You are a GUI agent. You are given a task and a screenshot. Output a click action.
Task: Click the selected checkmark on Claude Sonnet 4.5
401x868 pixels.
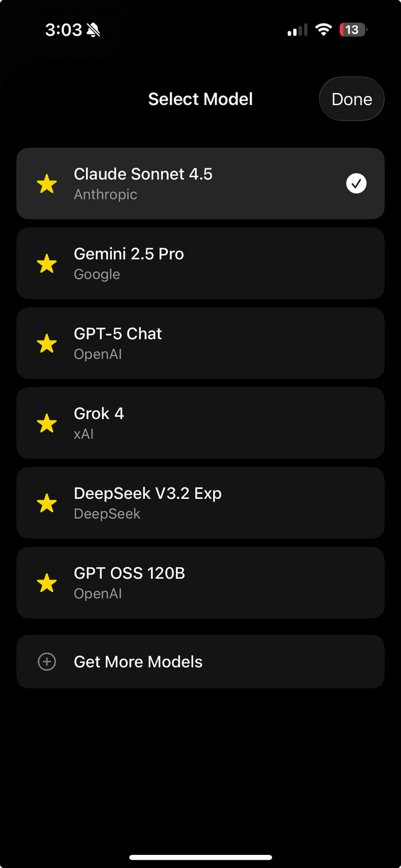(357, 183)
